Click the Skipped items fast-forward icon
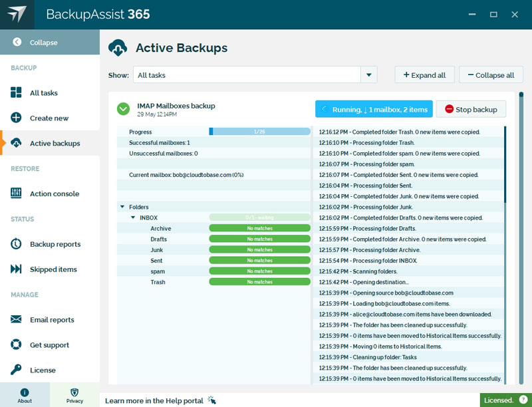532x407 pixels. coord(16,269)
